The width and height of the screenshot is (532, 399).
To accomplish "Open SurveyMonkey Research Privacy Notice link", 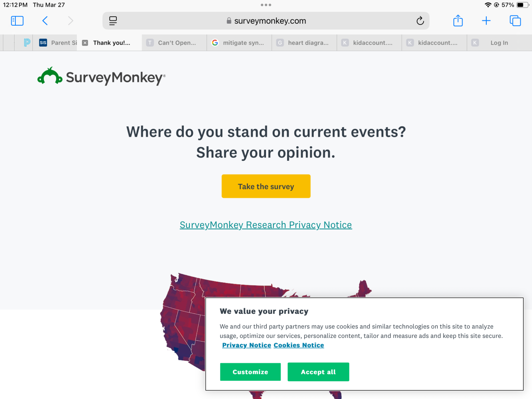I will (x=266, y=225).
